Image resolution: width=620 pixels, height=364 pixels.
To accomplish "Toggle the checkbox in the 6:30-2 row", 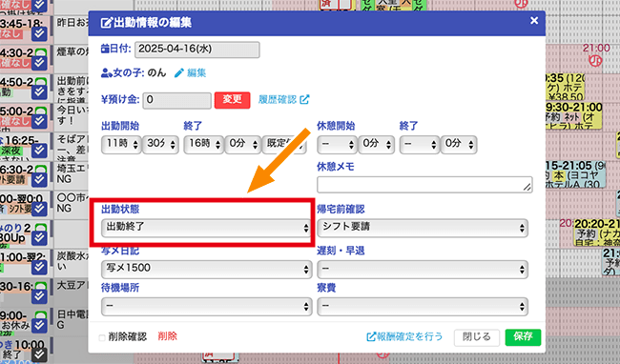I will (39, 179).
